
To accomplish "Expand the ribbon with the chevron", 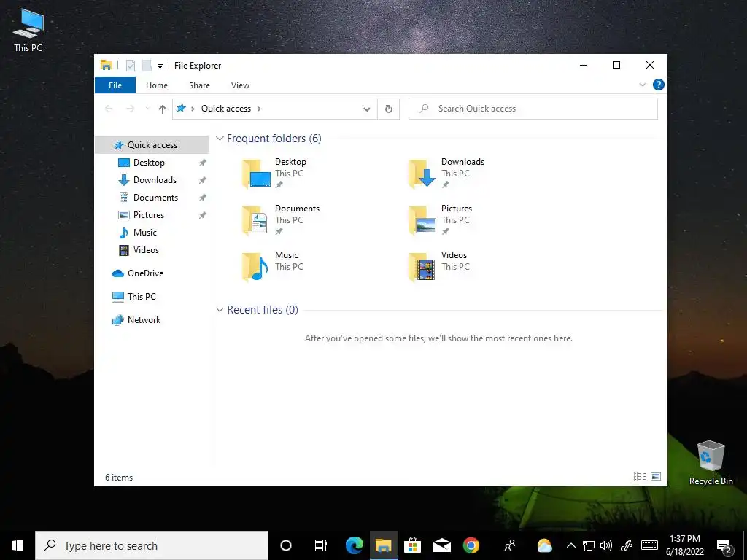I will click(x=642, y=85).
